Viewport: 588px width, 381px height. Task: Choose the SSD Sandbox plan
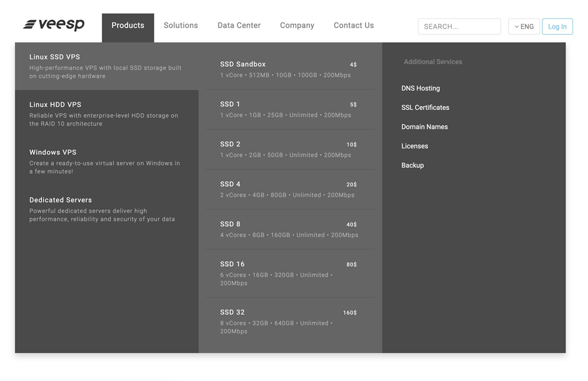coord(290,69)
